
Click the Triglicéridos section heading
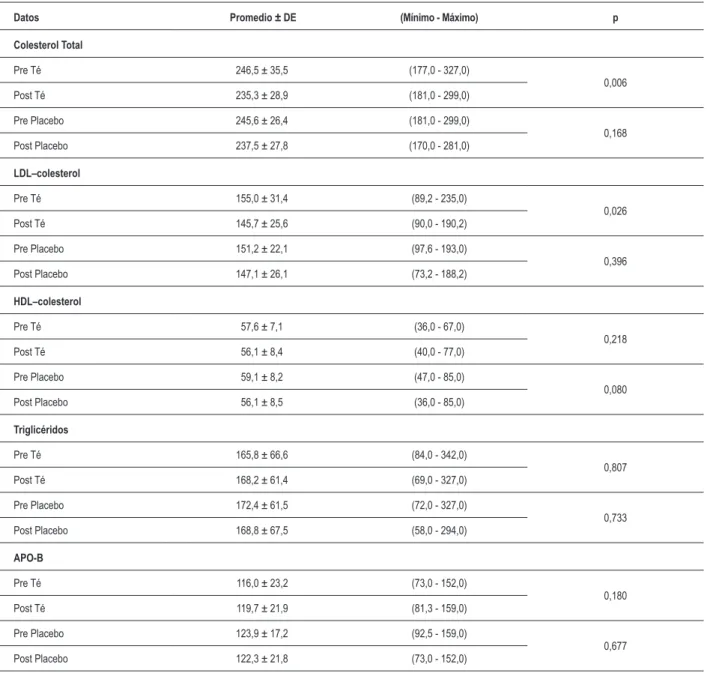(x=41, y=430)
